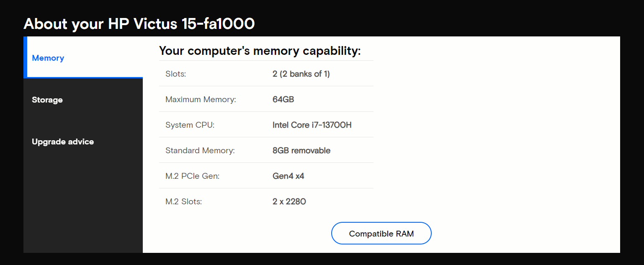Screen dimensions: 644x265
Task: Click the About your HP Victus 15-fa1000 heading
Action: click(139, 24)
